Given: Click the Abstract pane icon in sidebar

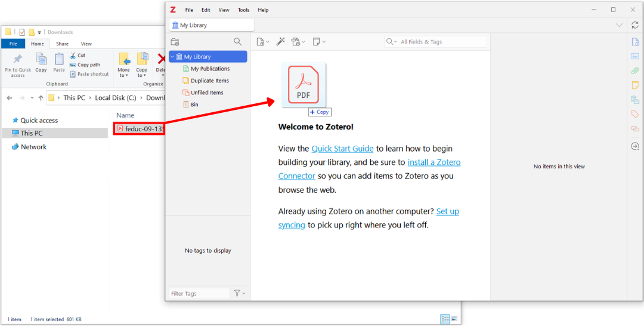Looking at the screenshot, I should click(635, 56).
